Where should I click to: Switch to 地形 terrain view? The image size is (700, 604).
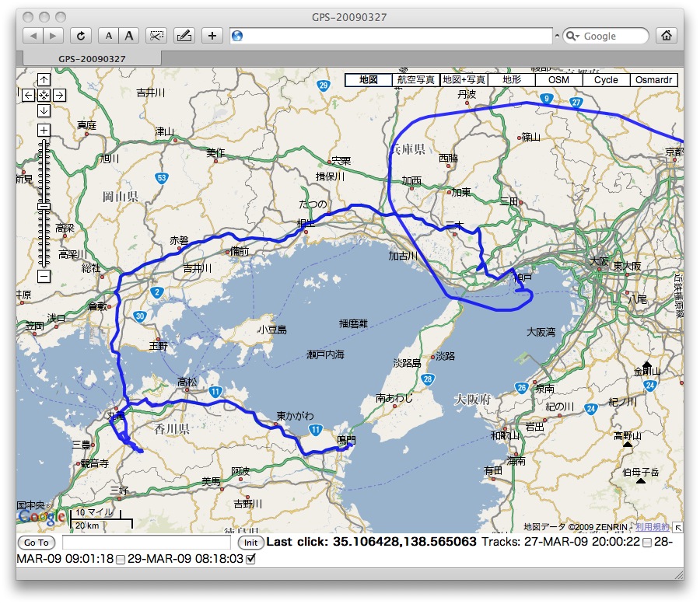click(x=512, y=80)
